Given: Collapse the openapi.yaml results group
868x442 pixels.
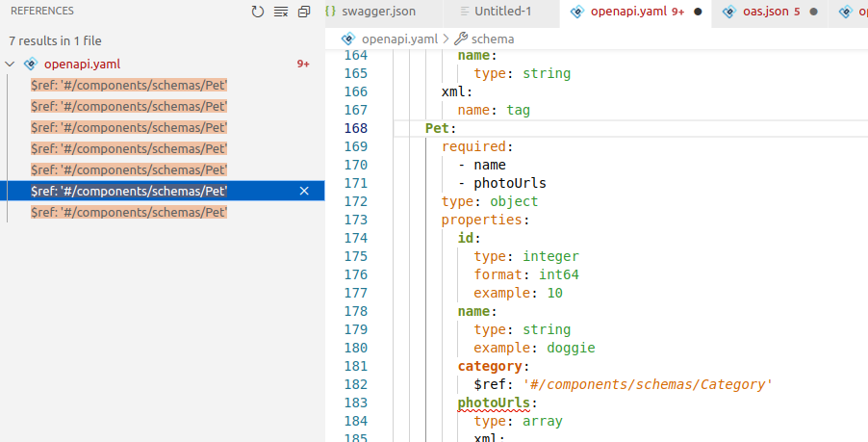Looking at the screenshot, I should 11,65.
